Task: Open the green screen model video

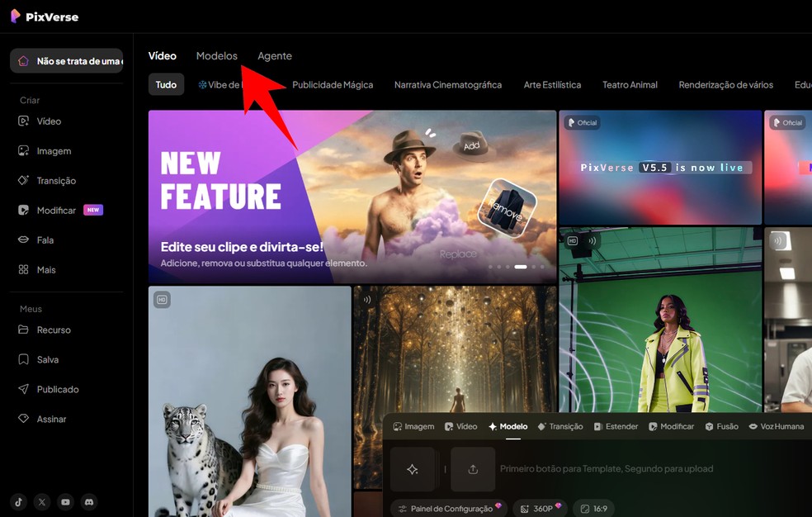Action: coord(660,320)
